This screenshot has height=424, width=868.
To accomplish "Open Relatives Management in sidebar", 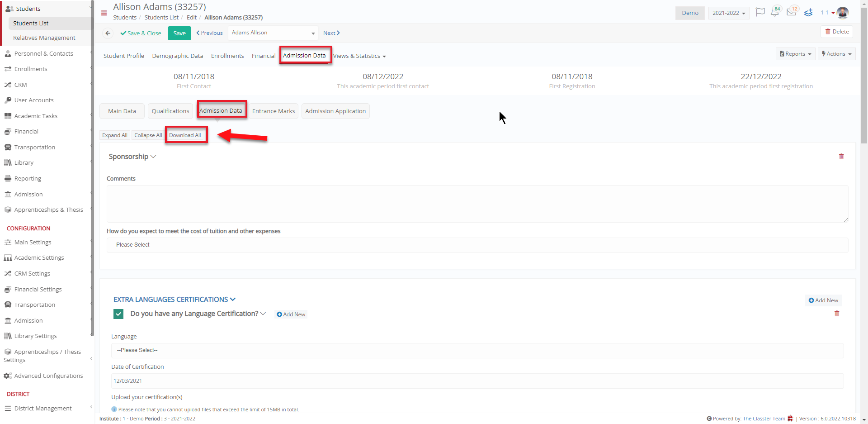I will coord(44,38).
